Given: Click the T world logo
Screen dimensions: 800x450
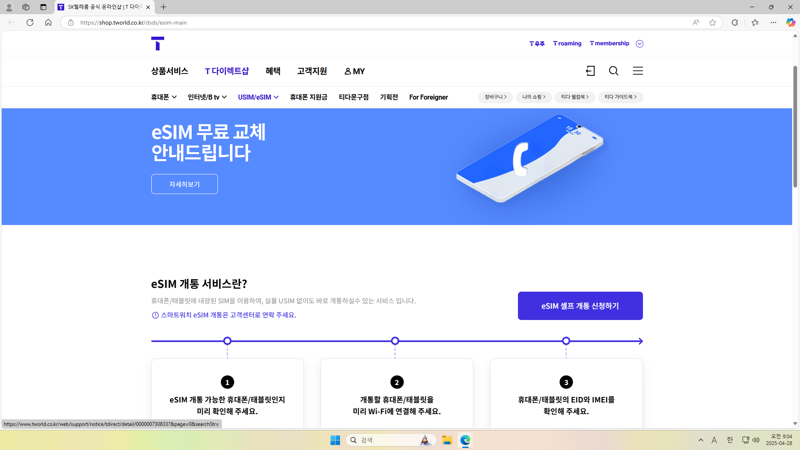Looking at the screenshot, I should click(x=158, y=43).
